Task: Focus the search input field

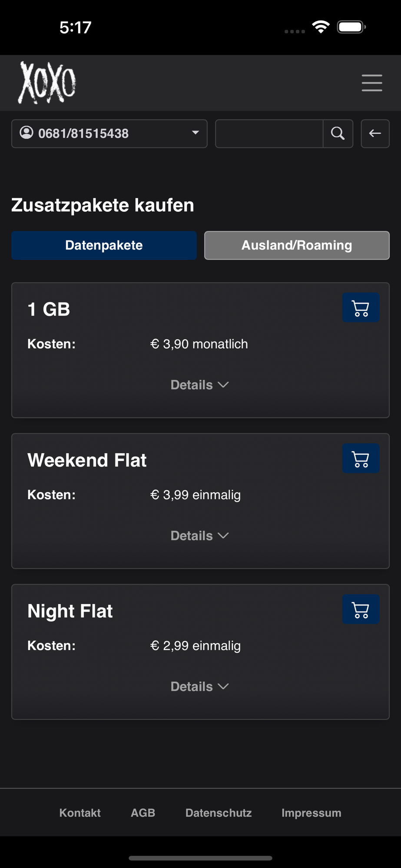Action: click(269, 134)
